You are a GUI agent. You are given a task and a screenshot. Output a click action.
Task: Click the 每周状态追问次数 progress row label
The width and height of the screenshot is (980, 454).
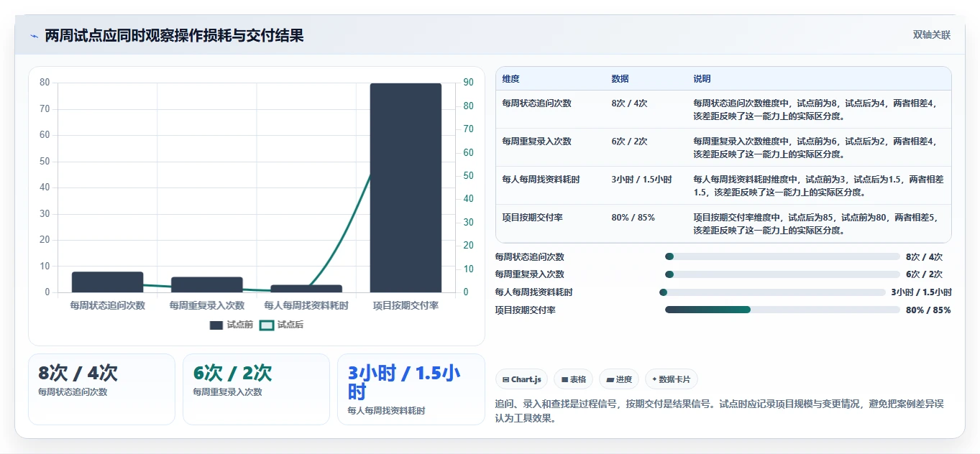pyautogui.click(x=530, y=256)
